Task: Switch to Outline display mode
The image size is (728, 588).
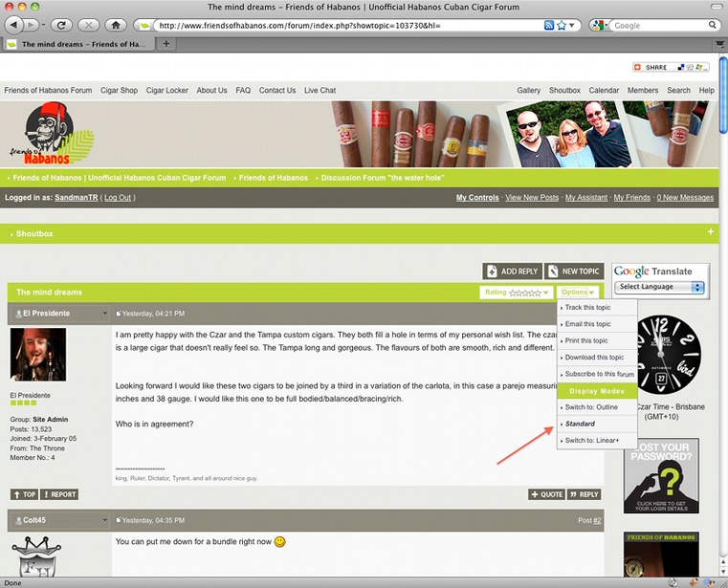Action: tap(597, 407)
